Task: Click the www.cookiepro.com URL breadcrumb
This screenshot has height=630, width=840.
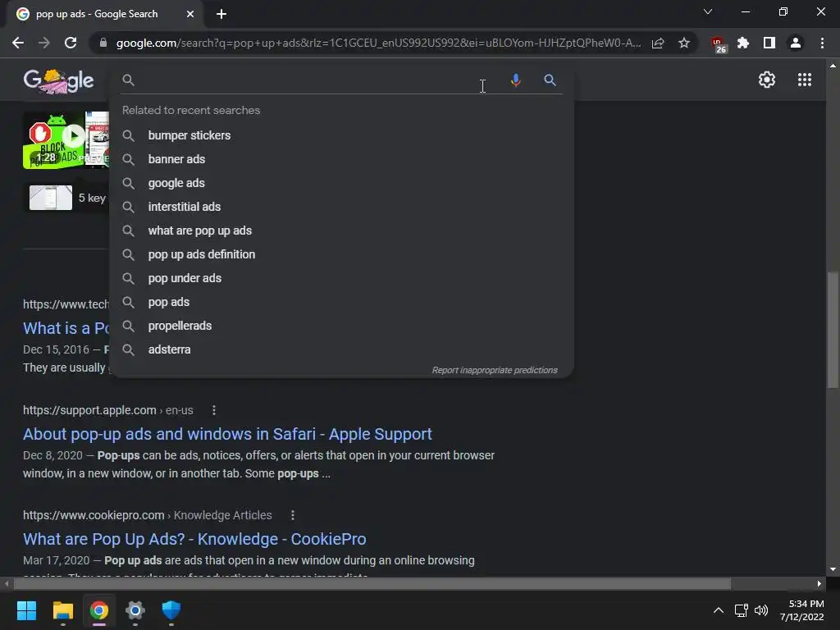Action: point(148,515)
